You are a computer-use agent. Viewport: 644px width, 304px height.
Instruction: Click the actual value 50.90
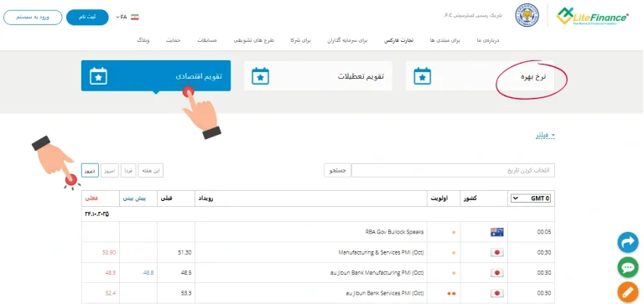click(109, 253)
